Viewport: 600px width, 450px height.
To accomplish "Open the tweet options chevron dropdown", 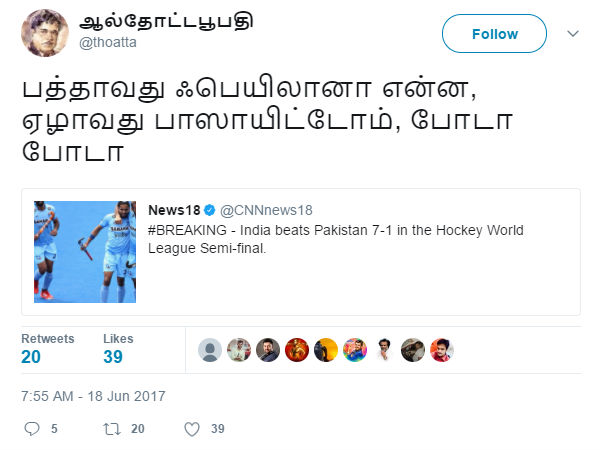I will (572, 34).
